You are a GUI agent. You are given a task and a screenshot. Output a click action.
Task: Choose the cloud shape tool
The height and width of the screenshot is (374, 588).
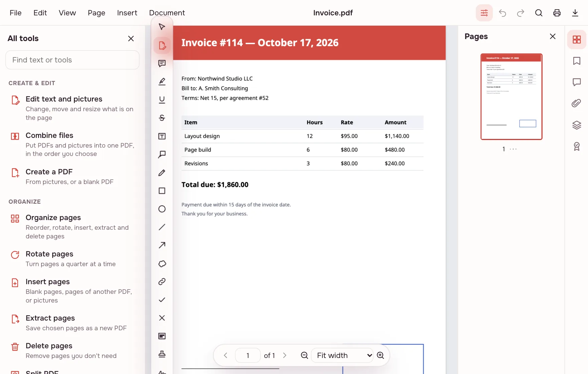pos(162,263)
